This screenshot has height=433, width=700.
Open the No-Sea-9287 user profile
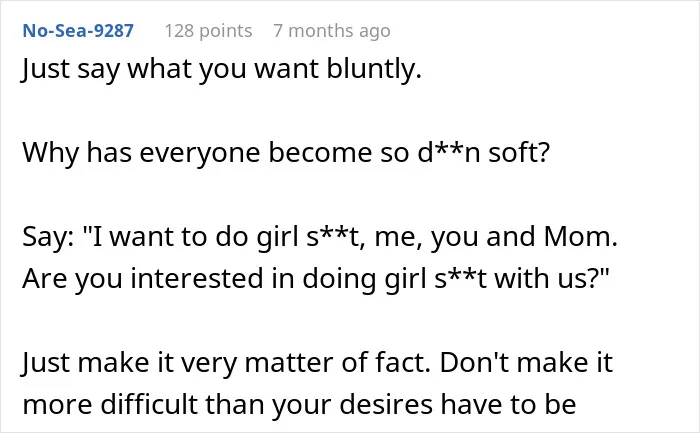click(x=78, y=31)
